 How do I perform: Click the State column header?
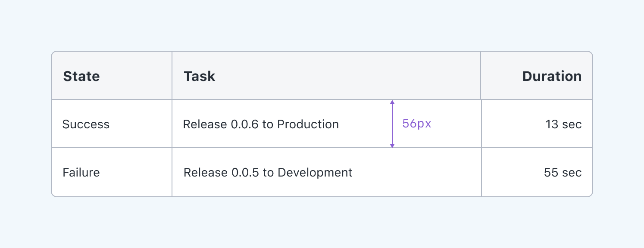pyautogui.click(x=81, y=77)
